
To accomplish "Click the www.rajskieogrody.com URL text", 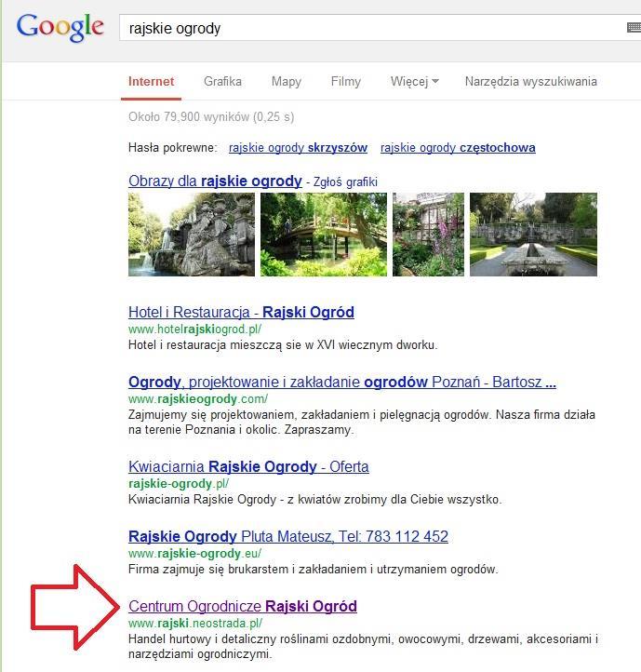I will click(198, 399).
